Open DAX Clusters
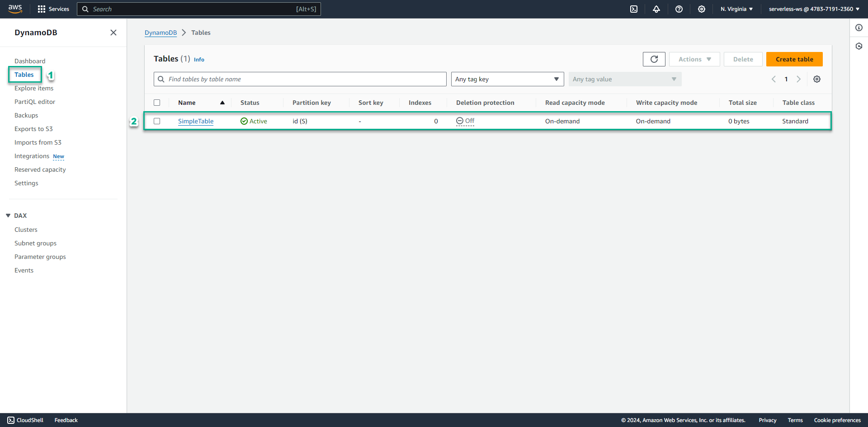 26,230
